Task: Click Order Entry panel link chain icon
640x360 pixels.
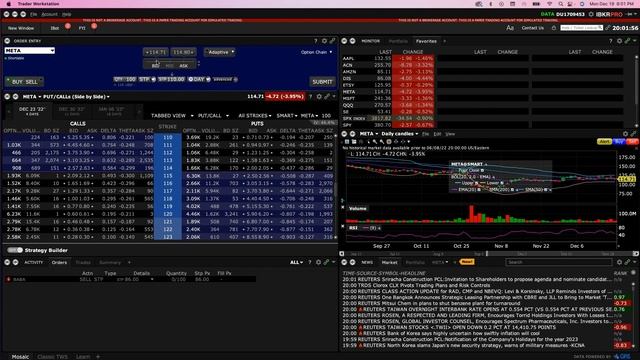Action: [x=333, y=41]
